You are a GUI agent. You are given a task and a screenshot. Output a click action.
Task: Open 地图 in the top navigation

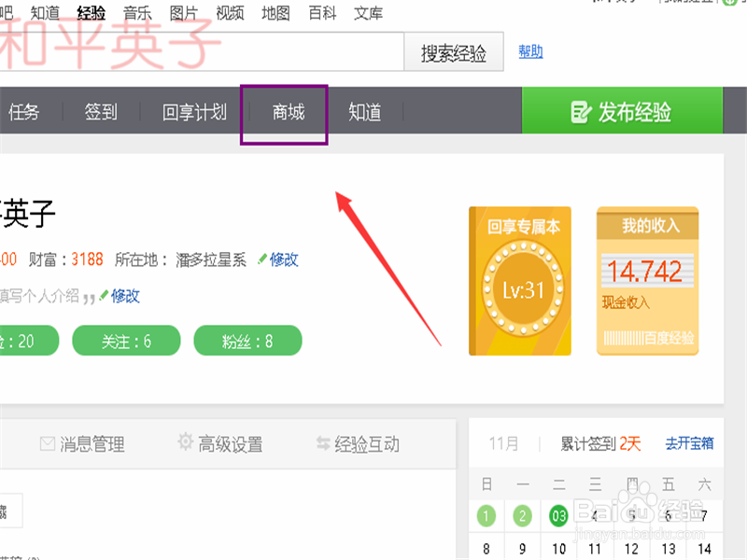tap(275, 13)
